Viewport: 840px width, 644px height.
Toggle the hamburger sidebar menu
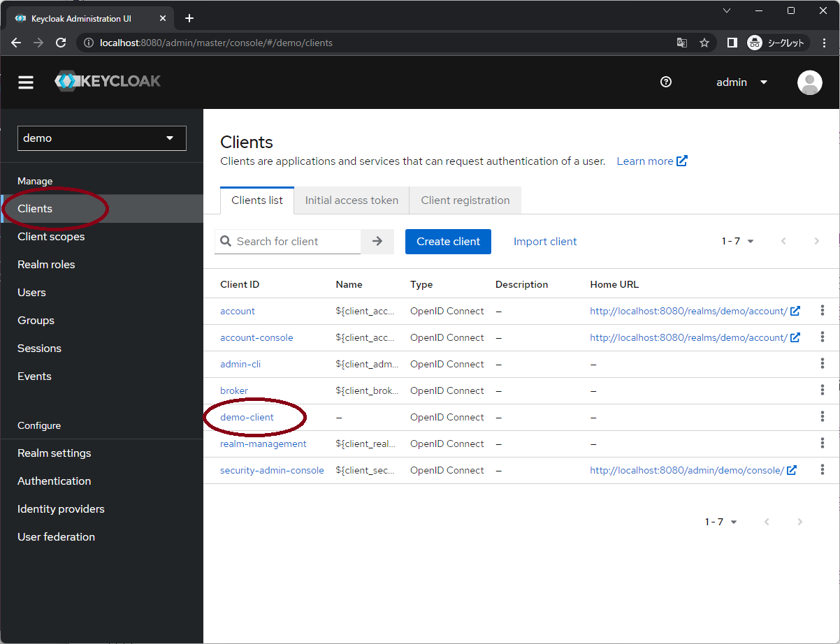pyautogui.click(x=26, y=82)
